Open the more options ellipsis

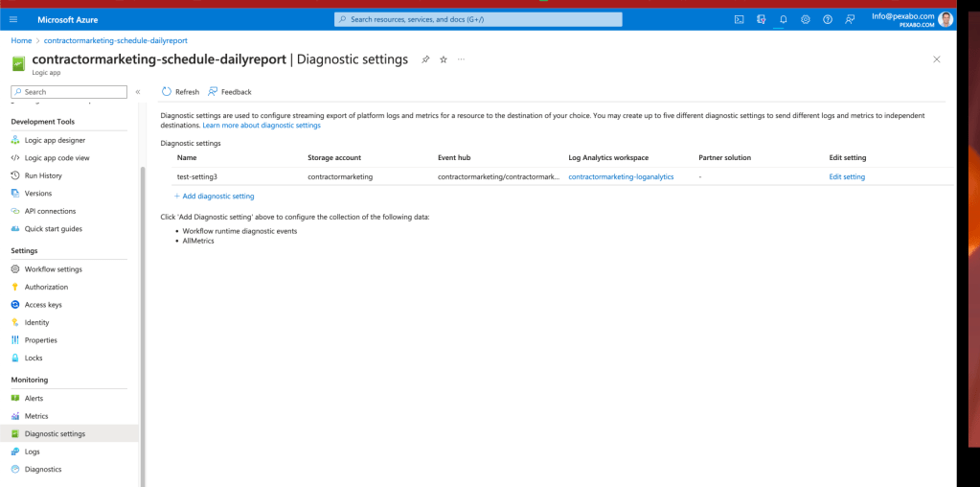tap(461, 59)
